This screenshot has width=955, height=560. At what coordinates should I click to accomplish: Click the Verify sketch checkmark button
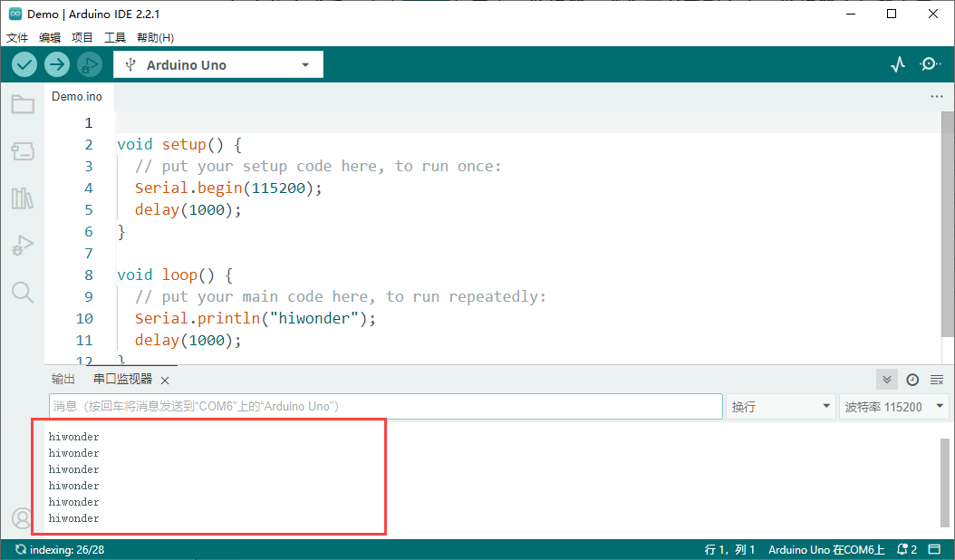(x=24, y=64)
